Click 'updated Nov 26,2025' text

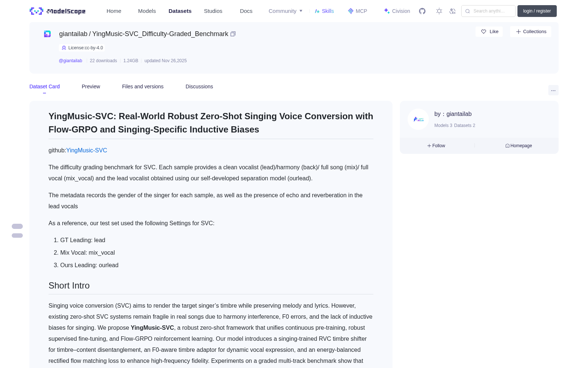tap(165, 61)
